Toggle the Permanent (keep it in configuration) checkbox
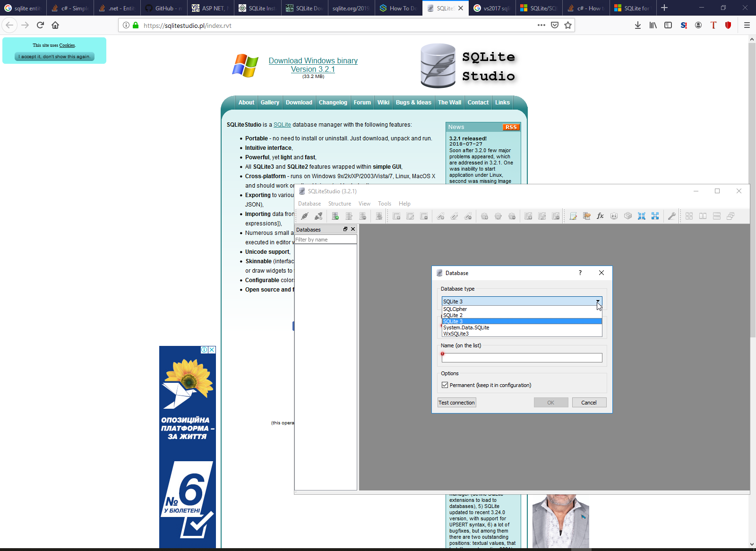Viewport: 756px width, 551px height. tap(445, 385)
